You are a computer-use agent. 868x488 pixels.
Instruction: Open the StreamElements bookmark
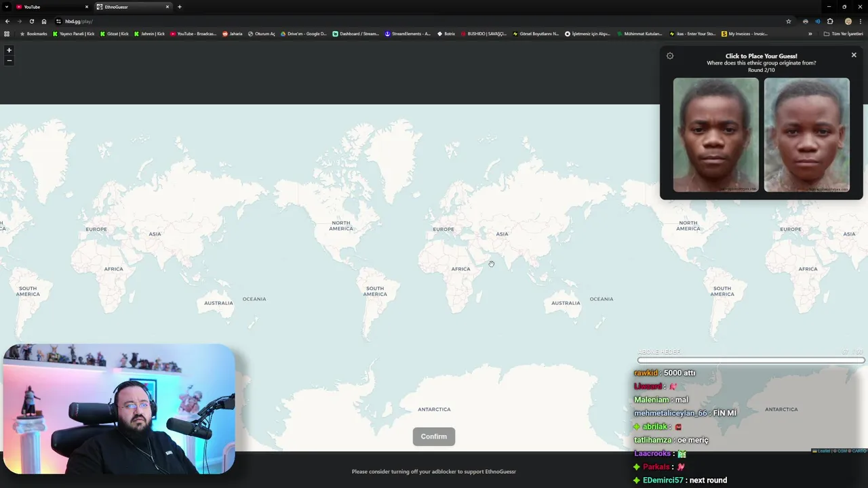[408, 33]
